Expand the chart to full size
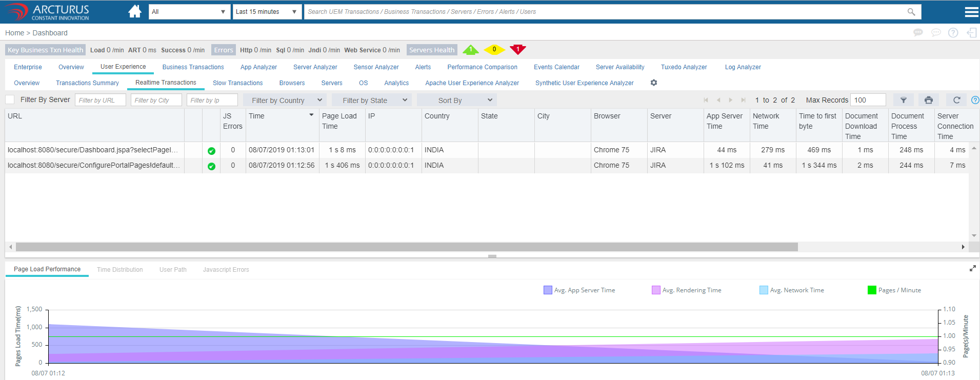The height and width of the screenshot is (380, 980). [972, 268]
